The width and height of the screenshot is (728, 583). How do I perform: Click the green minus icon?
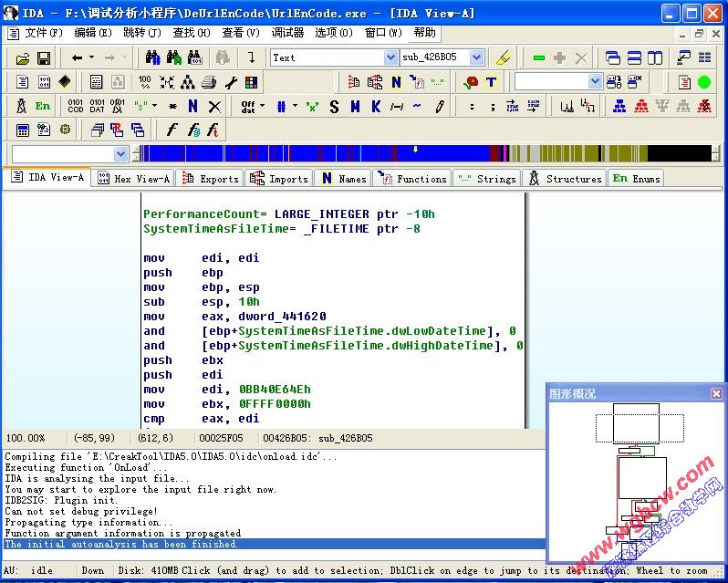(x=538, y=58)
